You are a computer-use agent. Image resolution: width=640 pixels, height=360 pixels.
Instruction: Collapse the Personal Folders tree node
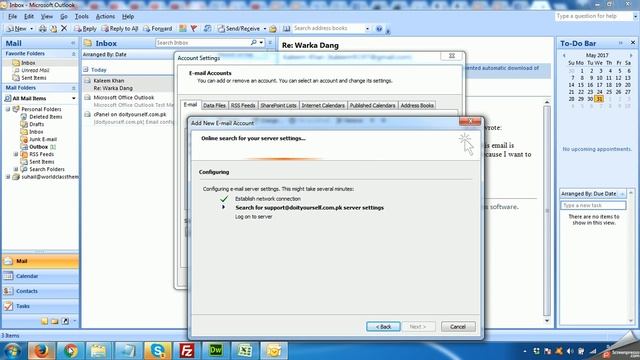[8, 109]
